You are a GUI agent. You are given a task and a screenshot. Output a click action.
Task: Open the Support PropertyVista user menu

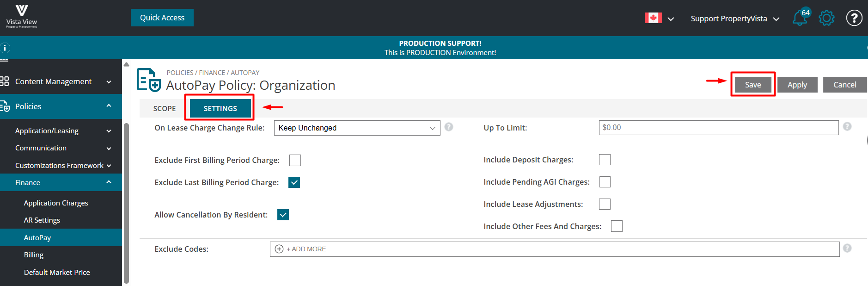(735, 19)
